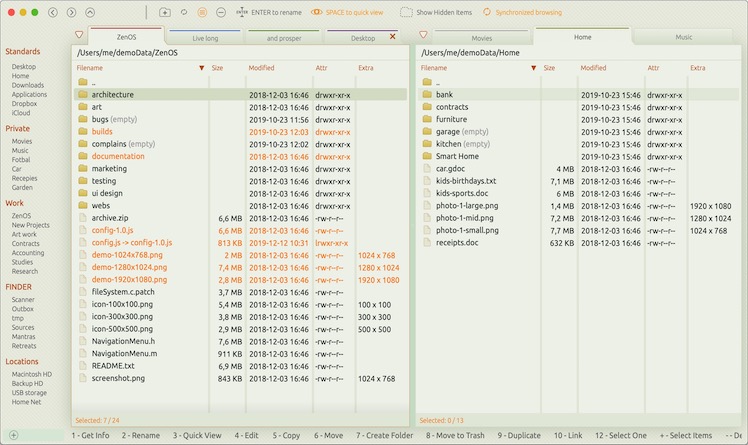Image resolution: width=748 pixels, height=445 pixels.
Task: Switch to the and prosper tab
Action: (284, 38)
